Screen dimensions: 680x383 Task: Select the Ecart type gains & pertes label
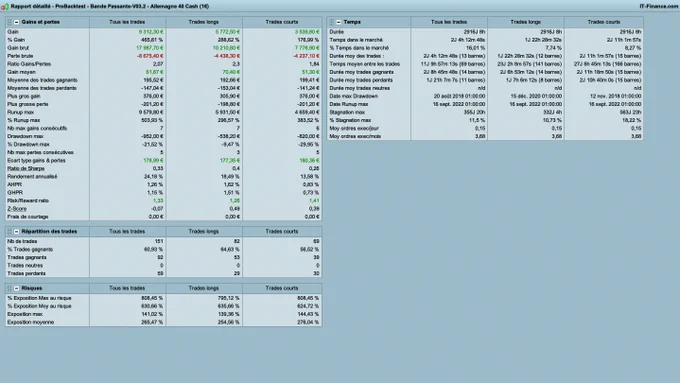coord(36,161)
